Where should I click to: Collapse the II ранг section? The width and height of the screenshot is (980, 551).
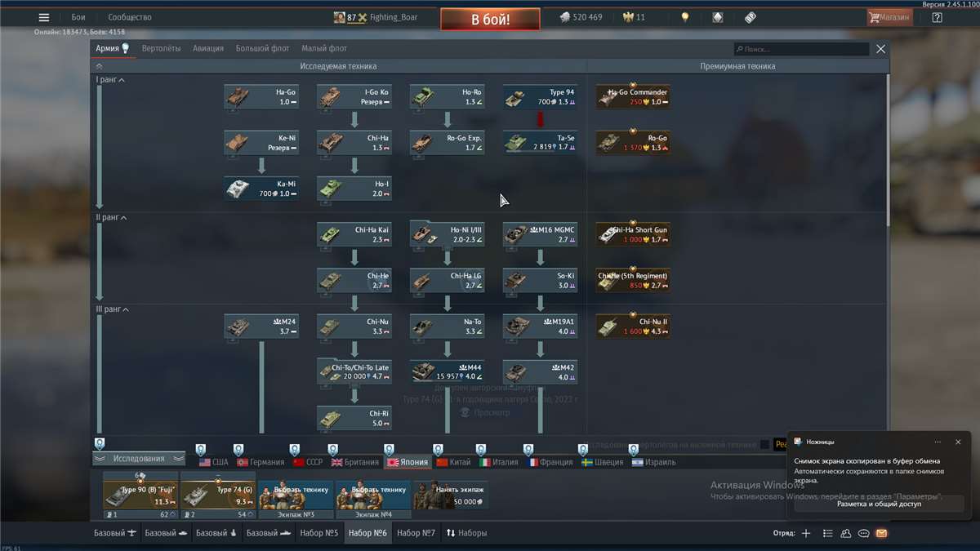112,218
